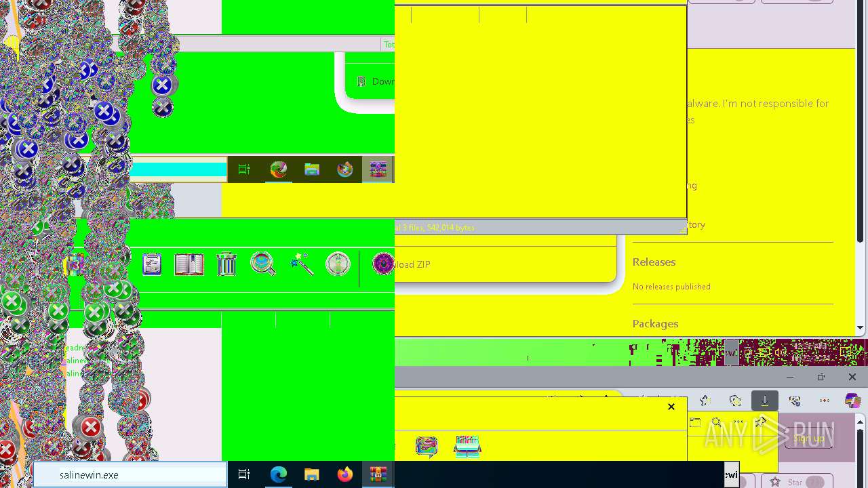
Task: Open File Explorer from bottom taskbar
Action: pyautogui.click(x=311, y=475)
